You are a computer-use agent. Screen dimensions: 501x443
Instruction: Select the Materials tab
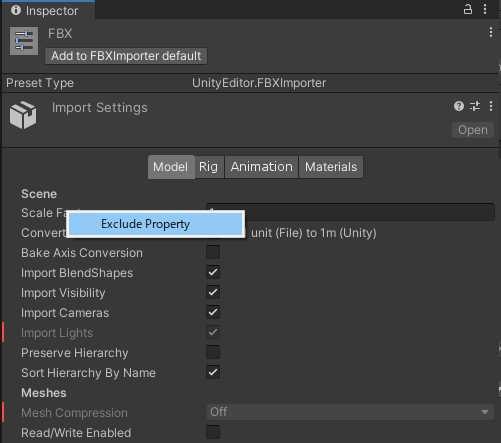tap(331, 167)
